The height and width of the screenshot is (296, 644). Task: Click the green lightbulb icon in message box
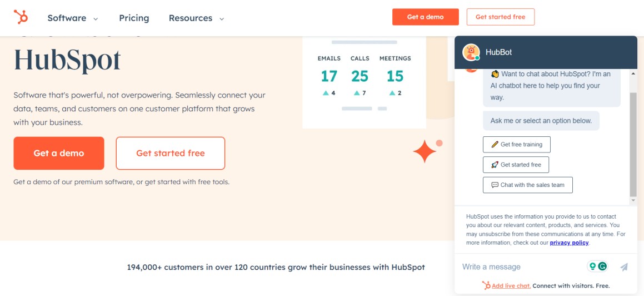[593, 267]
